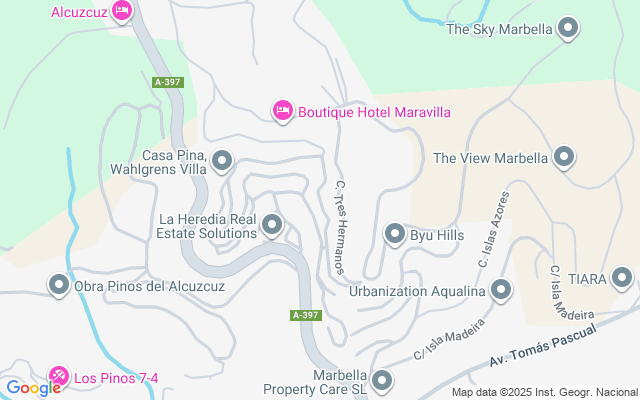The height and width of the screenshot is (400, 640).
Task: Select the C. Tres Hermanos street label
Action: click(341, 227)
